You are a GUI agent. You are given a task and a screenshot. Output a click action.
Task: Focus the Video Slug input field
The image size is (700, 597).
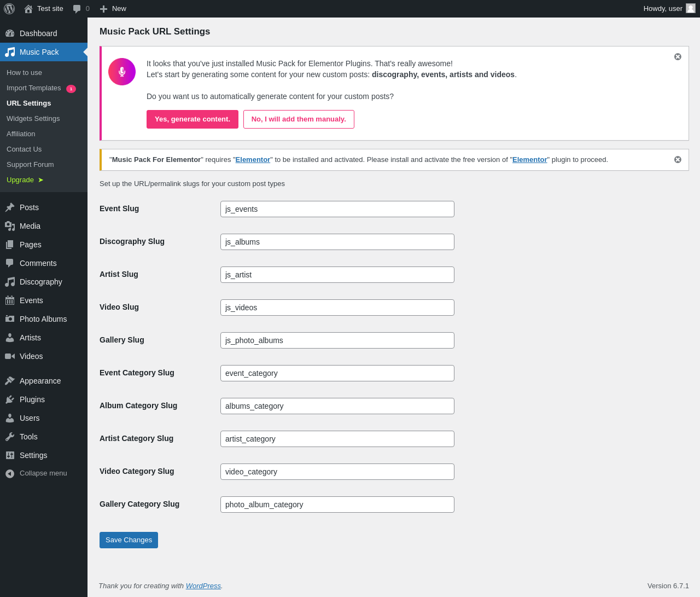click(337, 308)
